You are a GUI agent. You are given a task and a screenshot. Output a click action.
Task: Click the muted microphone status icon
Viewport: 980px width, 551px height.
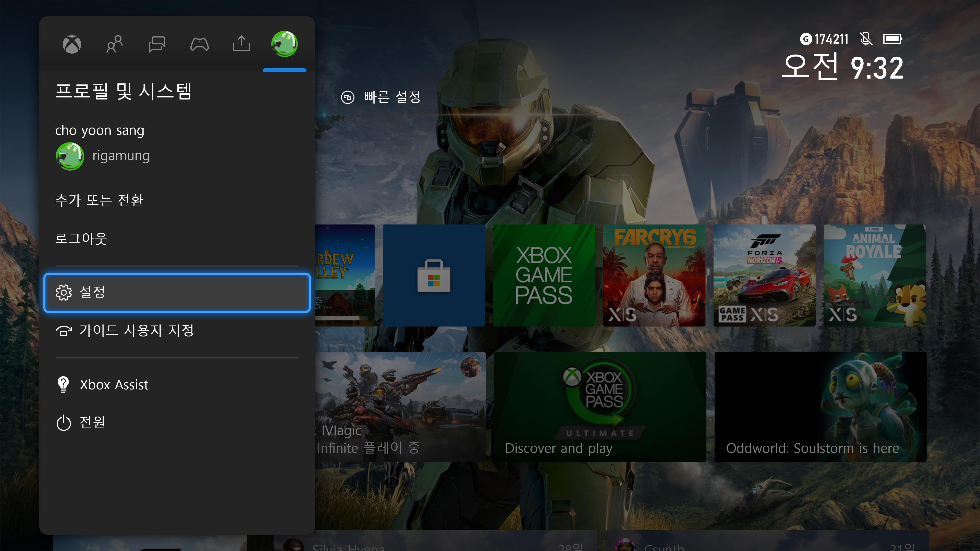click(x=866, y=39)
